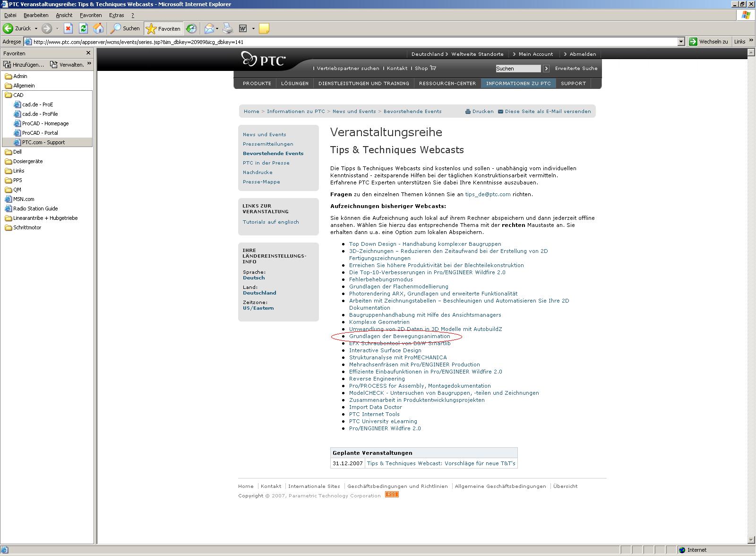
Task: Expand the Links toolbar chevron
Action: [751, 42]
